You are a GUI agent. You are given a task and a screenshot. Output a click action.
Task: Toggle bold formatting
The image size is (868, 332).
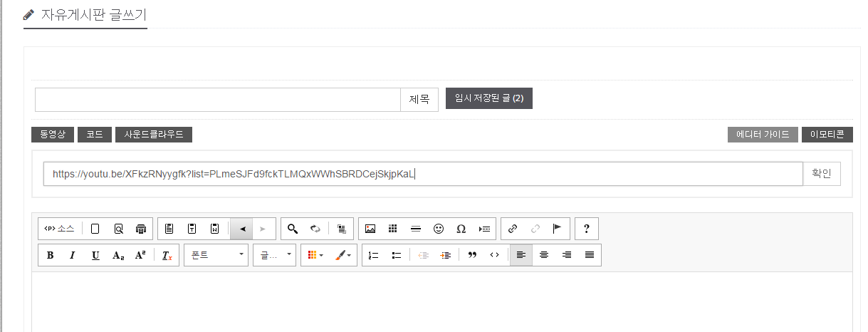pyautogui.click(x=50, y=255)
